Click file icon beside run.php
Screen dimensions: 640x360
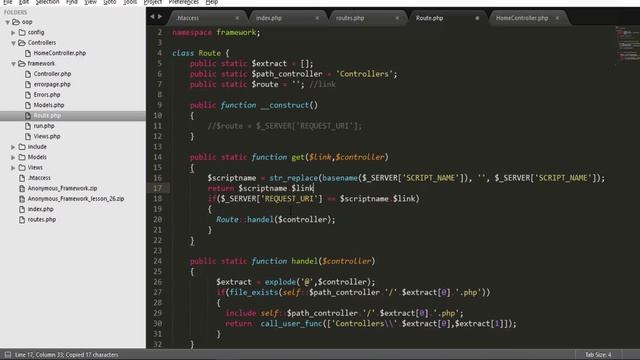tap(28, 126)
